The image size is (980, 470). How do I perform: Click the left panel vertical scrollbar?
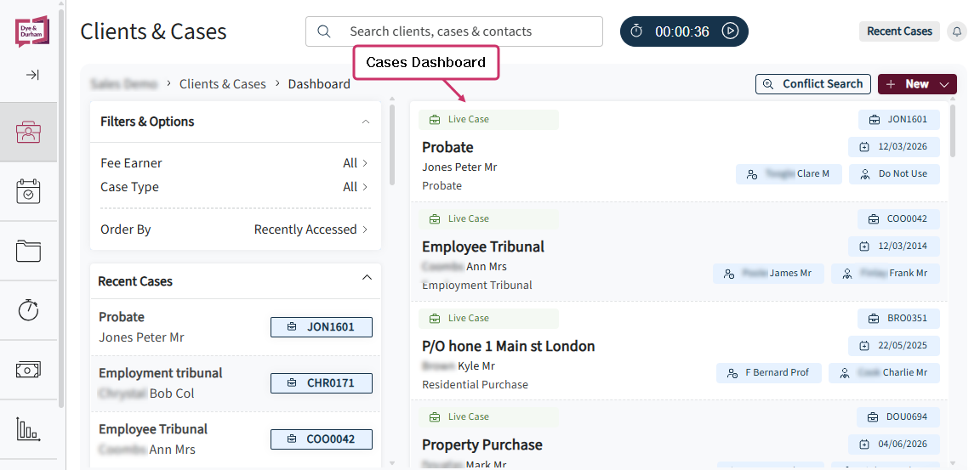(x=392, y=144)
